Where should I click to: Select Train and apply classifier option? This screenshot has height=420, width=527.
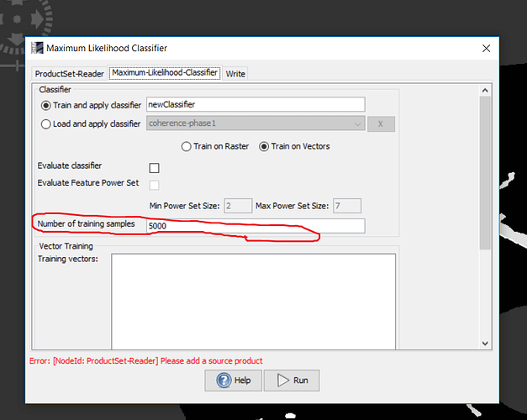(x=45, y=106)
